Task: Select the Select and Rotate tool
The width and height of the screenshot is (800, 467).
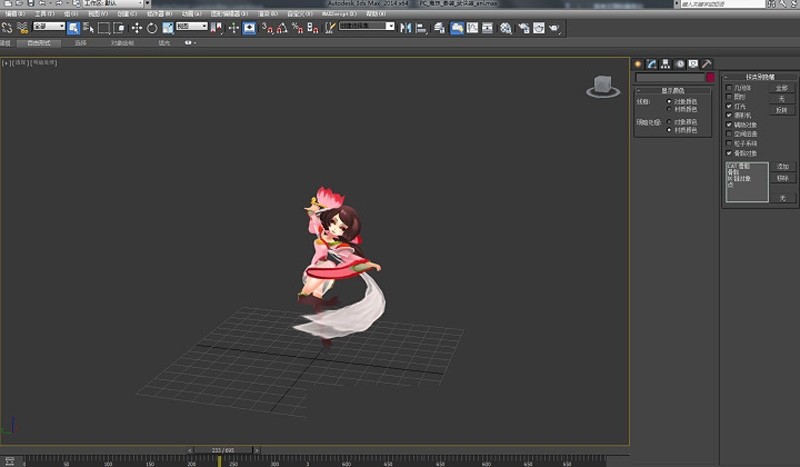Action: [152, 28]
